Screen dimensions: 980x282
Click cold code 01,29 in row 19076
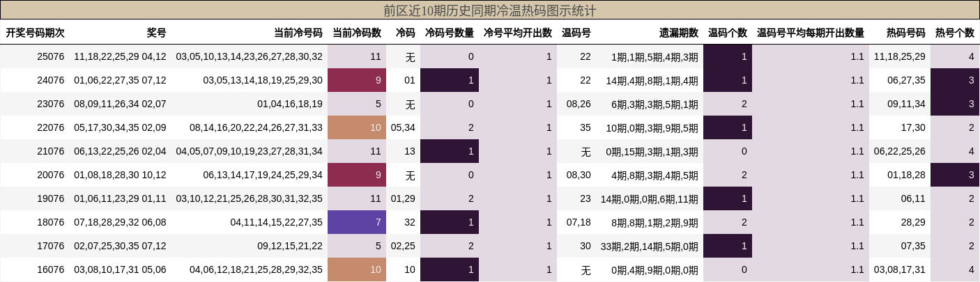tap(403, 199)
